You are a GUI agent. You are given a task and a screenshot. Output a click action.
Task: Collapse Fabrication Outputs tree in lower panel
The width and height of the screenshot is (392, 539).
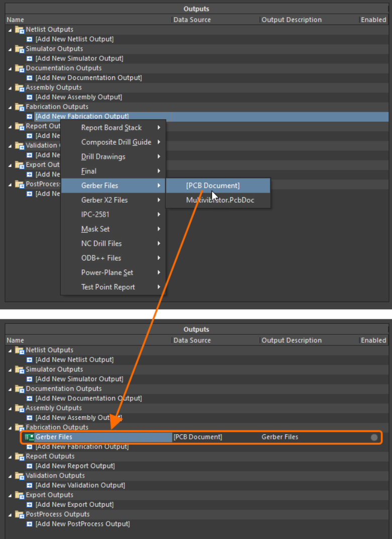pyautogui.click(x=10, y=427)
